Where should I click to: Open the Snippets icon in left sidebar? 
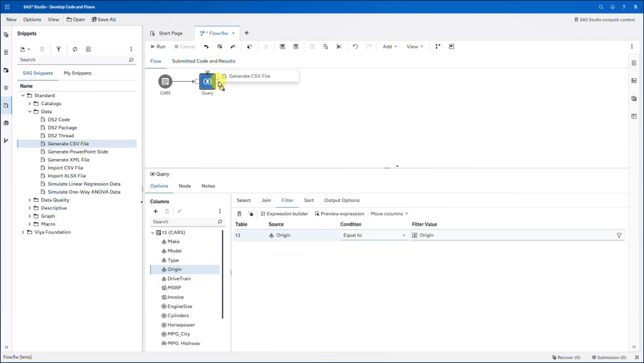[6, 105]
